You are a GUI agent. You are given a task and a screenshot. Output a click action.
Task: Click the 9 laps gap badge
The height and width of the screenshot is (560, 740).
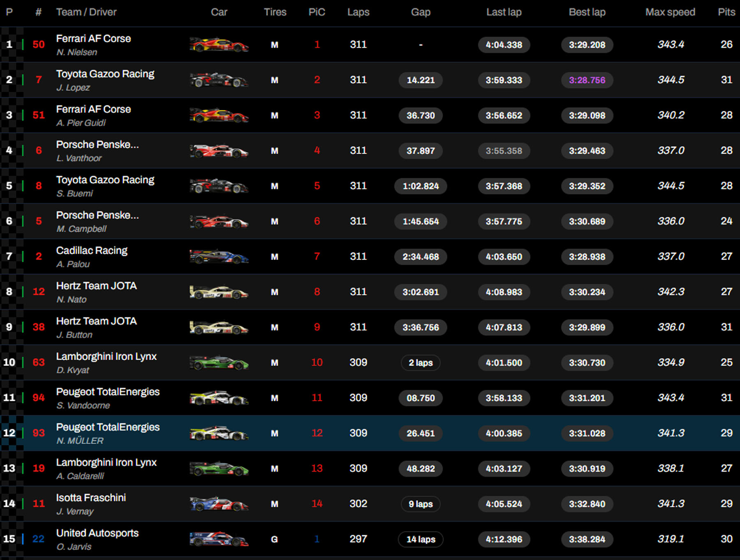click(x=421, y=504)
